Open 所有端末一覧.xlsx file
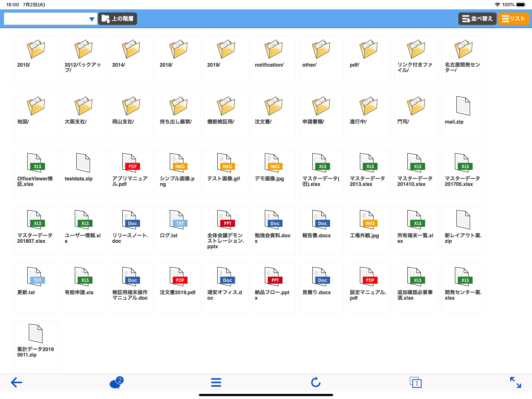The width and height of the screenshot is (532, 399). point(416,231)
